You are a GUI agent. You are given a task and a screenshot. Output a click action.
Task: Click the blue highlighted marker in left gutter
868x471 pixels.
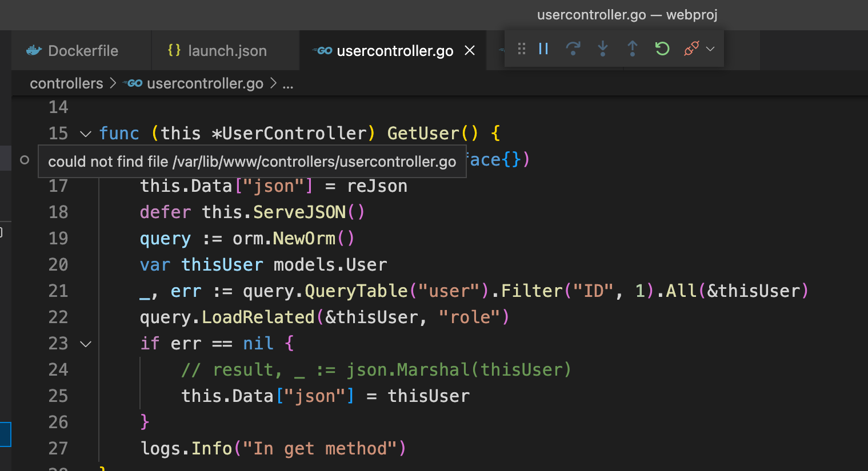click(4, 434)
